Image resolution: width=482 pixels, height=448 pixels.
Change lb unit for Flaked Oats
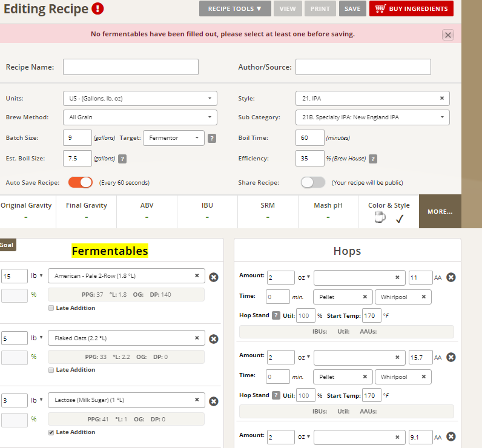pos(37,338)
